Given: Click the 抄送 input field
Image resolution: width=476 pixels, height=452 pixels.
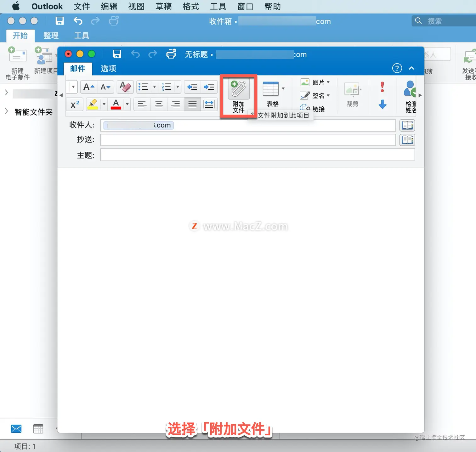Looking at the screenshot, I should pos(248,140).
